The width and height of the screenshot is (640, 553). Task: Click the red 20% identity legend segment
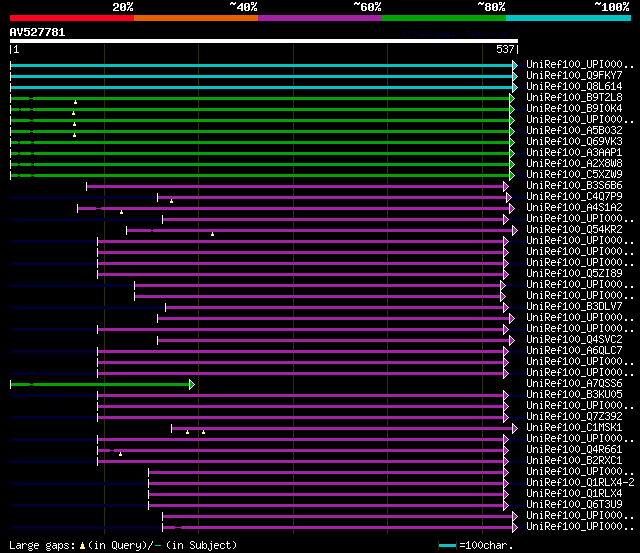pos(72,18)
